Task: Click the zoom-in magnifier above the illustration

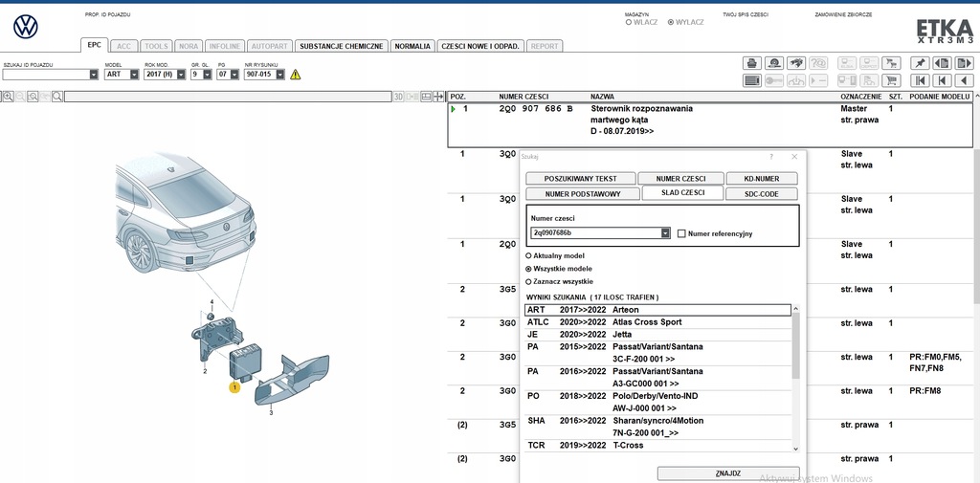Action: (x=7, y=97)
